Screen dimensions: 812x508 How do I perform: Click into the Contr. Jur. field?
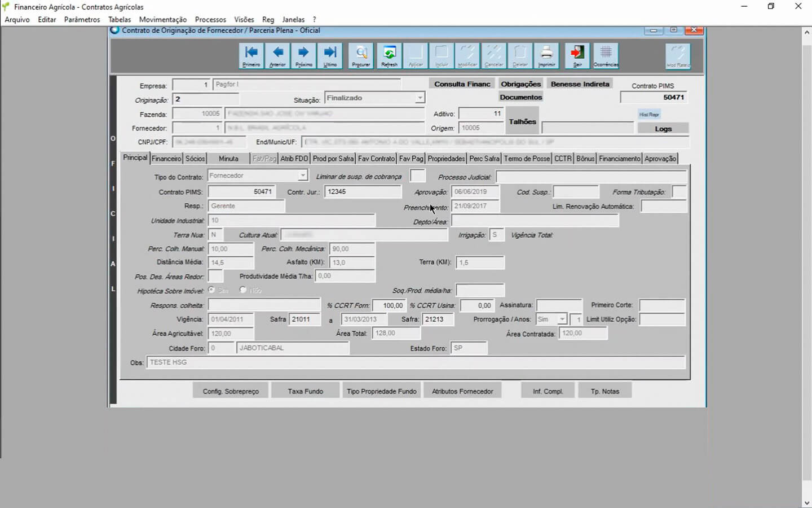[363, 192]
